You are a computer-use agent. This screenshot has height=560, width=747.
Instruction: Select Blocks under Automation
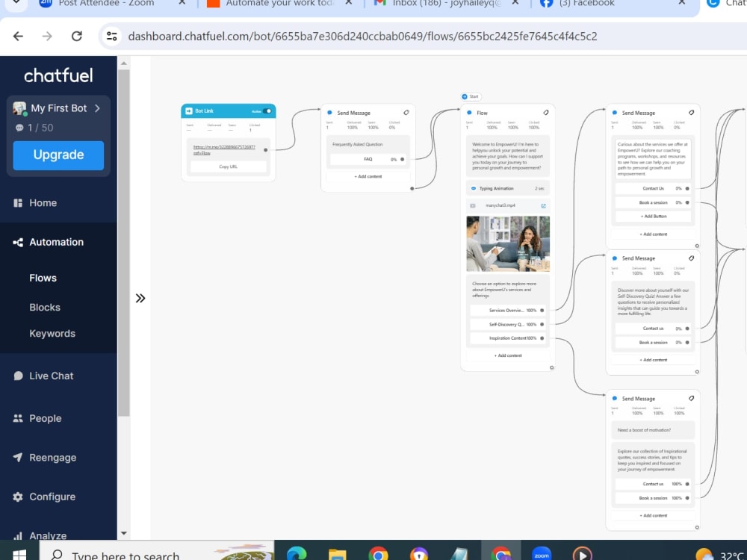point(45,308)
